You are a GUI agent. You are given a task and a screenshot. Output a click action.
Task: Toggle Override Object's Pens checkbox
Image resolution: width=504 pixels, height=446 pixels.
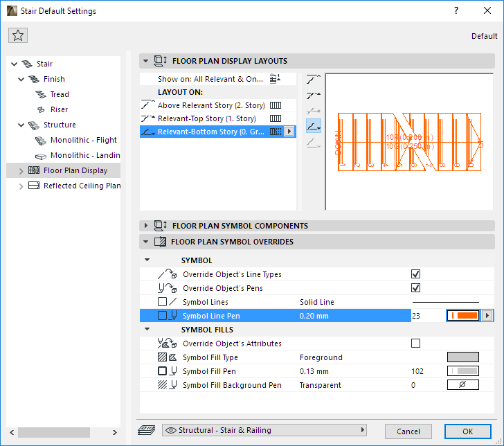[415, 288]
